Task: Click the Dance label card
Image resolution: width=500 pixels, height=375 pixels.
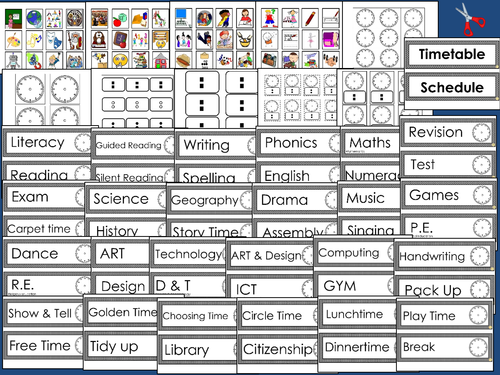Action: [47, 254]
